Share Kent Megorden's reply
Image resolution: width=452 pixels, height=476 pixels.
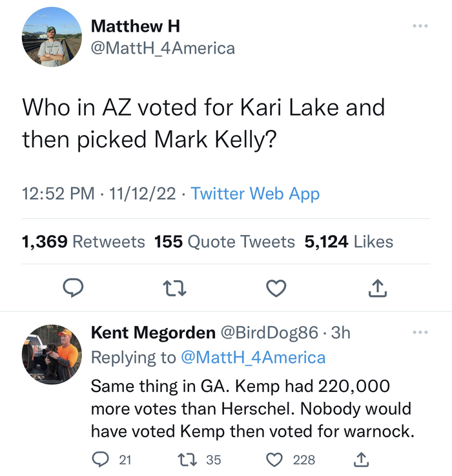tap(362, 459)
